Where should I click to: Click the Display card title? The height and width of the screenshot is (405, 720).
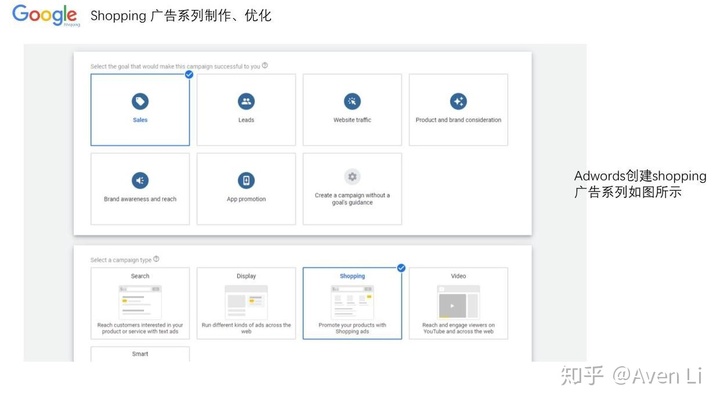coord(246,276)
